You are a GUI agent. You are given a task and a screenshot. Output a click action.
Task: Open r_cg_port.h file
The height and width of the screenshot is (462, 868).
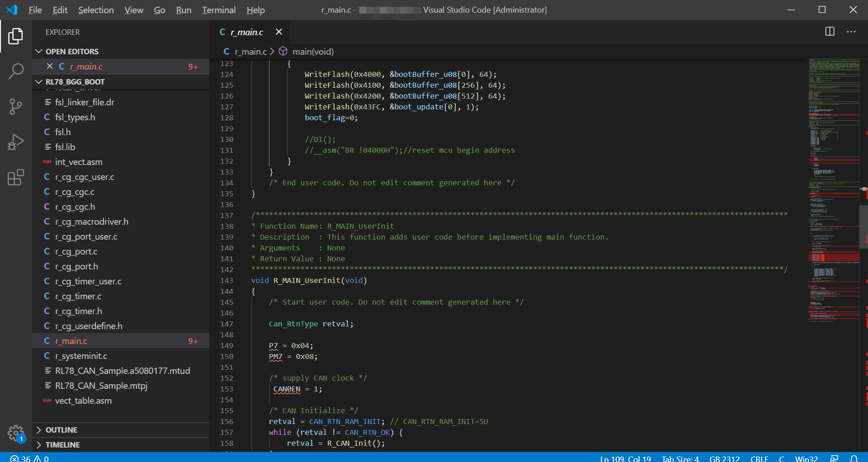tap(121, 266)
